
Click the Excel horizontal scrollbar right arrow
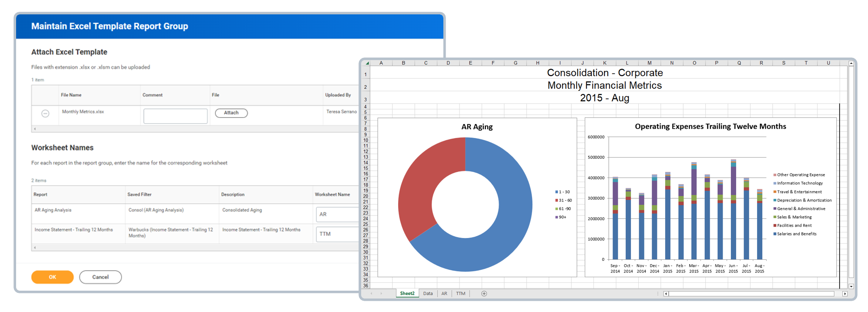coord(845,294)
